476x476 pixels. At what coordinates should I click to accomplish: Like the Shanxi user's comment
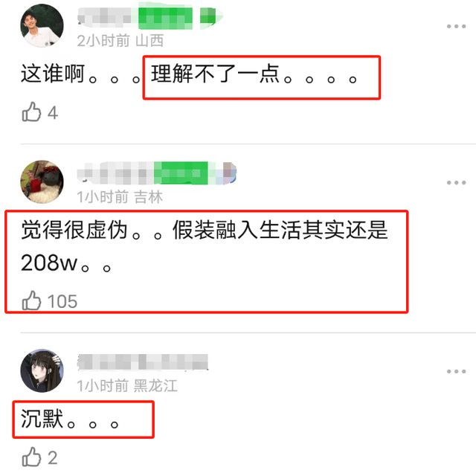click(x=31, y=112)
